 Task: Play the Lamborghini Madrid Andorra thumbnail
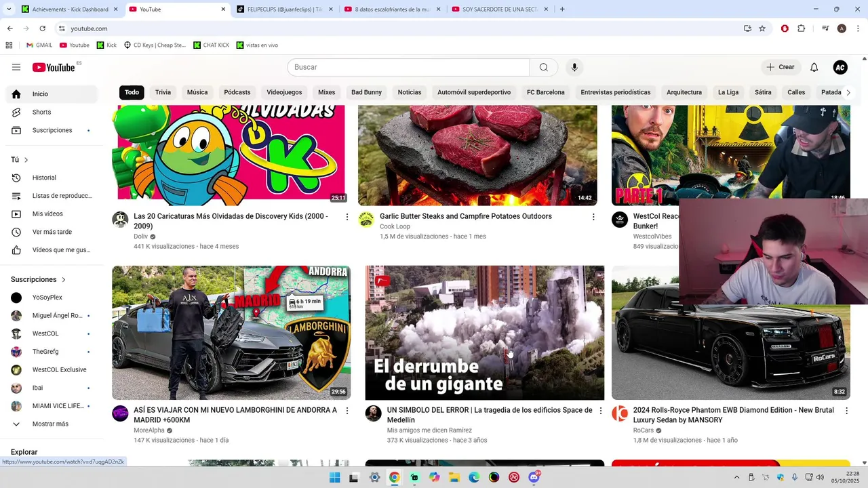point(231,332)
